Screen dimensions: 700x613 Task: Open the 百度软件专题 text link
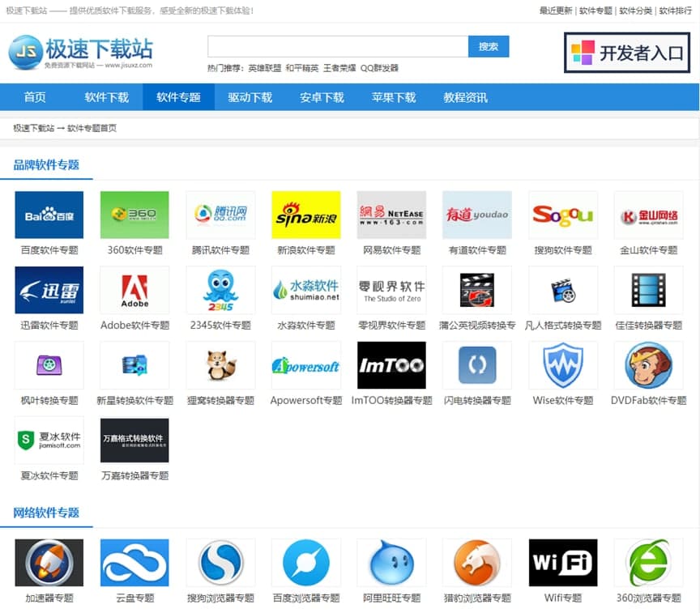(x=49, y=250)
